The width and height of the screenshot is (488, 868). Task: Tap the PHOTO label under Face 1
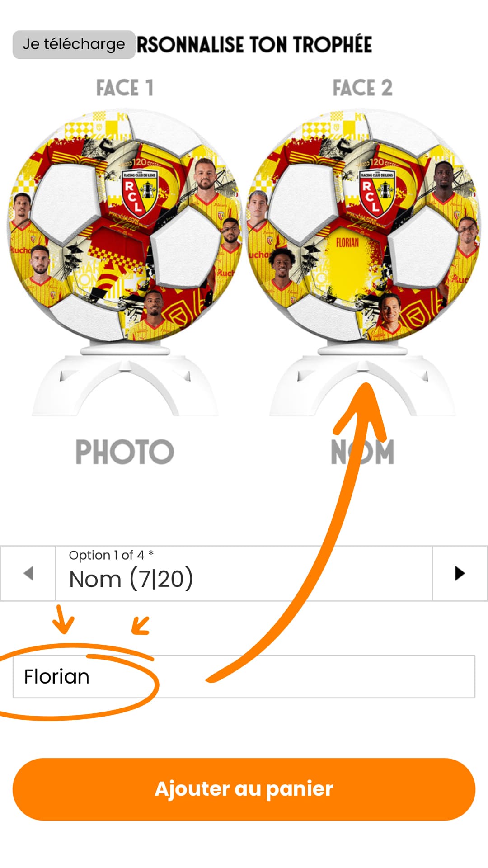(125, 452)
